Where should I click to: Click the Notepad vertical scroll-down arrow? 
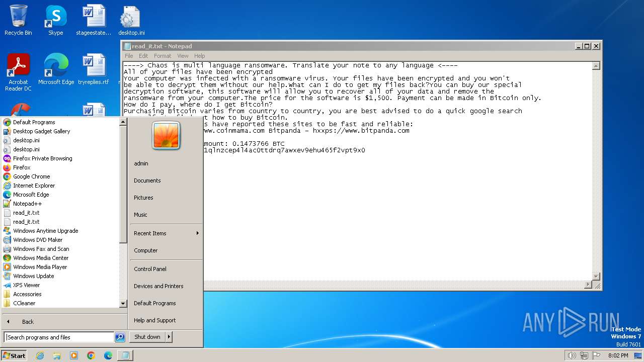click(x=596, y=277)
